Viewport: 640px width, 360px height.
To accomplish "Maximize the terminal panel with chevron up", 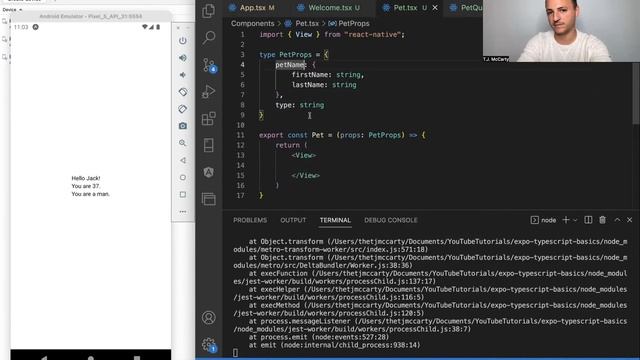I will 617,220.
